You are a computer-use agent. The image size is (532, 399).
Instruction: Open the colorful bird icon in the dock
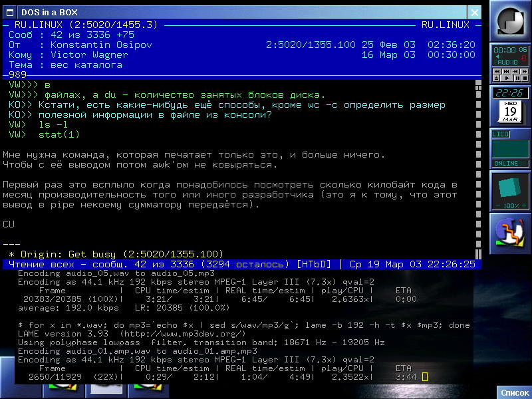pyautogui.click(x=510, y=233)
